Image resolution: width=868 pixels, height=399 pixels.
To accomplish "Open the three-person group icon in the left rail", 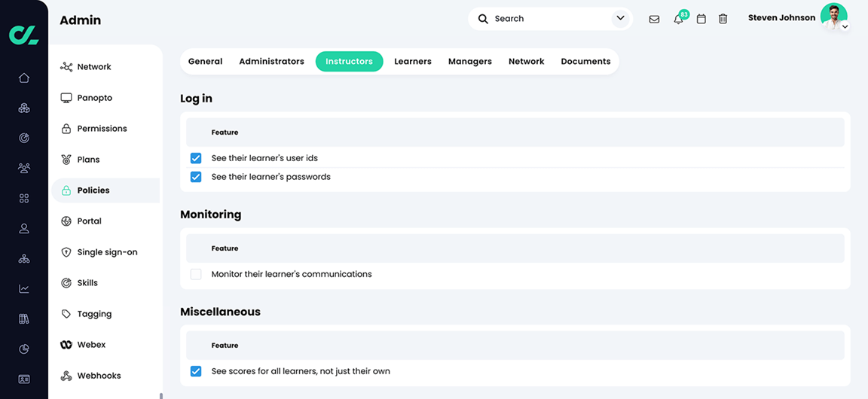I will pos(24,168).
